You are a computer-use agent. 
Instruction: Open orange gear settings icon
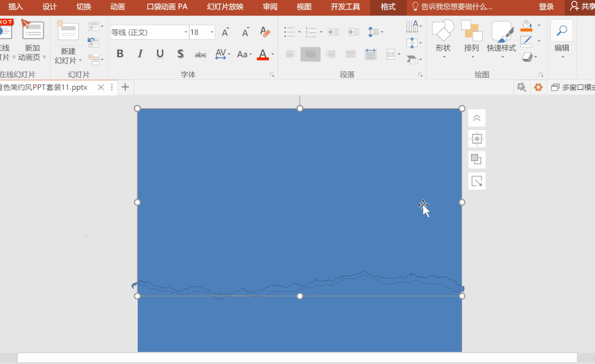(538, 87)
